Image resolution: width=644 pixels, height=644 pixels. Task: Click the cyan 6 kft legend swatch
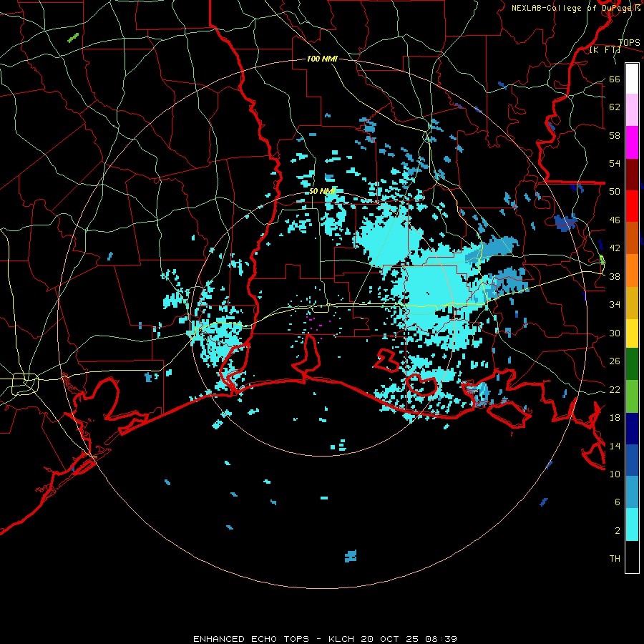click(x=632, y=525)
